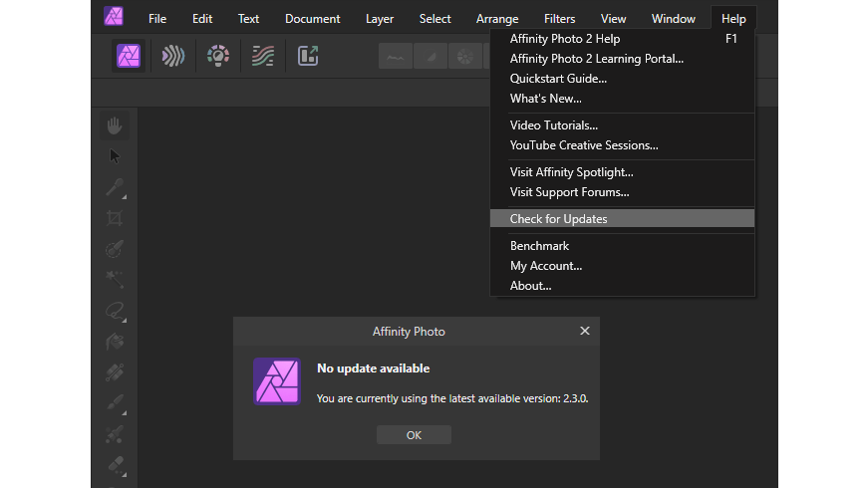Open the Arrange menu

point(497,19)
